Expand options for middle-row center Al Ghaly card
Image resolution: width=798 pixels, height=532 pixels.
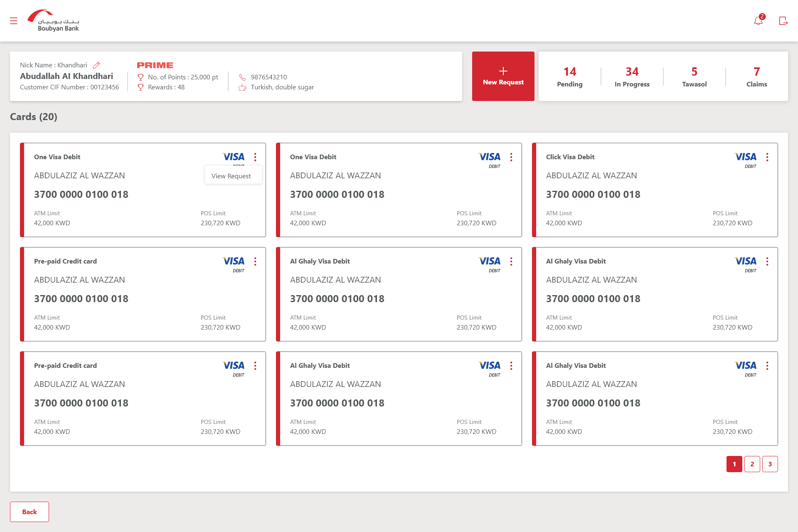511,261
